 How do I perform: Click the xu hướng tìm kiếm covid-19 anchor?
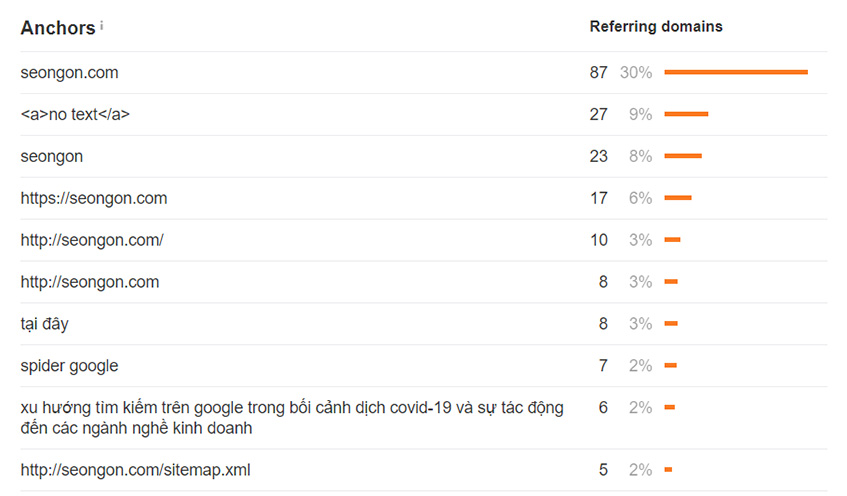(292, 418)
